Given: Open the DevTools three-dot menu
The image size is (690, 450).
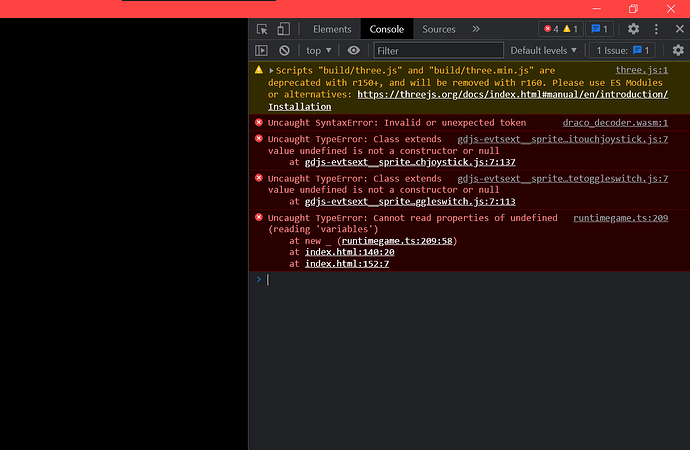Looking at the screenshot, I should [656, 29].
